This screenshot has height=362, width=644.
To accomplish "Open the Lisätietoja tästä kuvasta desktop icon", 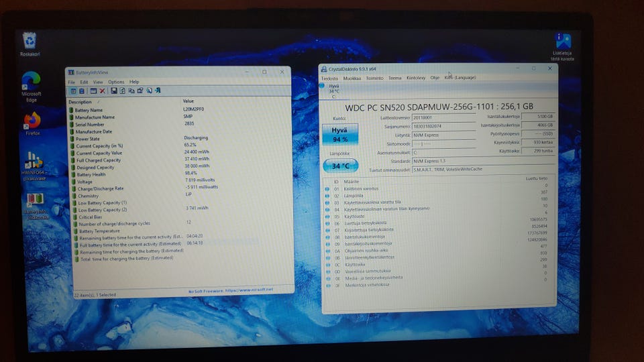I will tap(562, 47).
